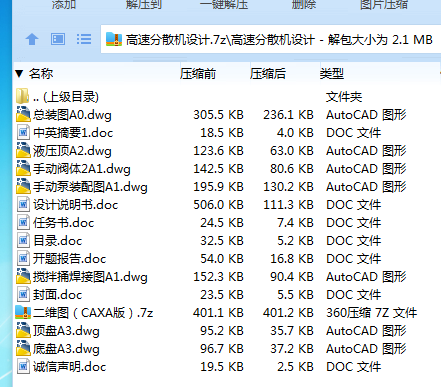Screen dimensions: 441x387
Task: Select file name 手动泵装配图A1.dwg
Action: [x=90, y=187]
